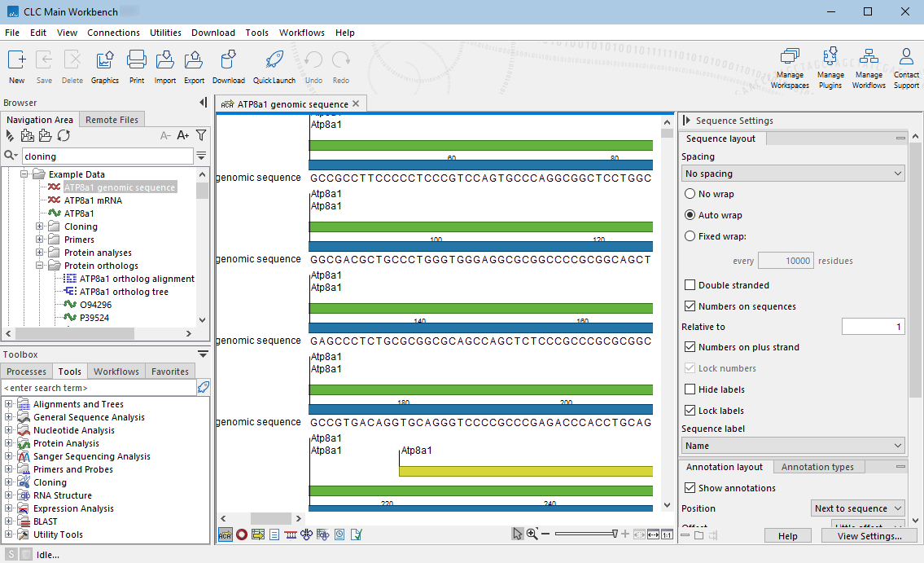
Task: Click the Help button
Action: click(x=787, y=536)
